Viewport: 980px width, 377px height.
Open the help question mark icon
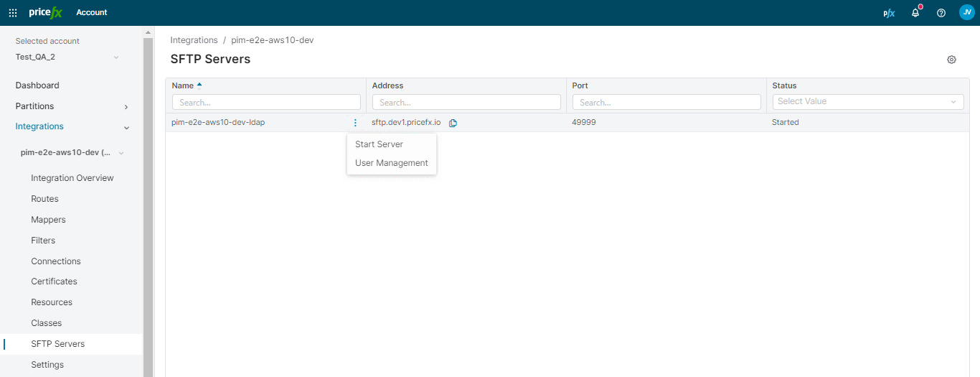pyautogui.click(x=941, y=13)
